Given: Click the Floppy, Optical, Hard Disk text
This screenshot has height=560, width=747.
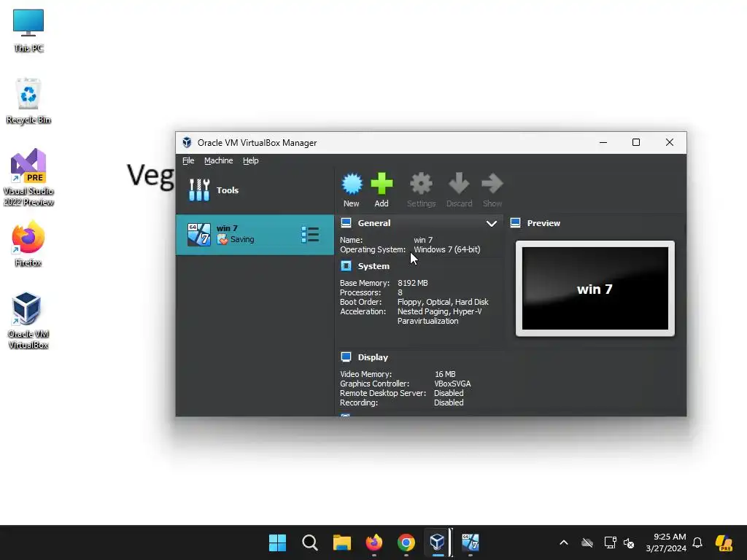Looking at the screenshot, I should point(443,302).
